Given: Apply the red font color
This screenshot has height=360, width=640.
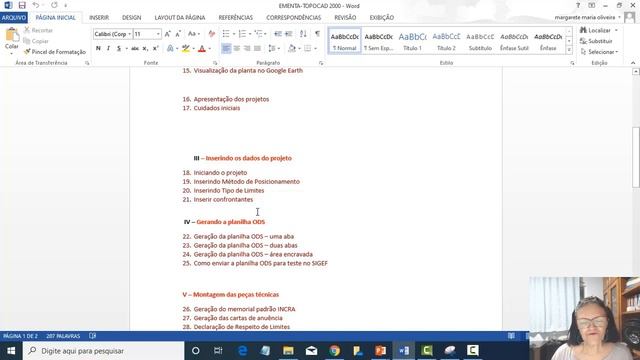Looking at the screenshot, I should 202,49.
